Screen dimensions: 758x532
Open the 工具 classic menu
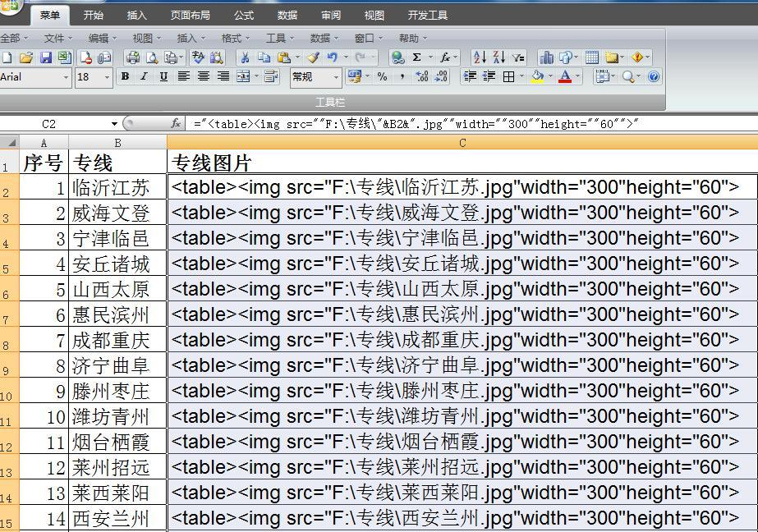click(x=279, y=38)
